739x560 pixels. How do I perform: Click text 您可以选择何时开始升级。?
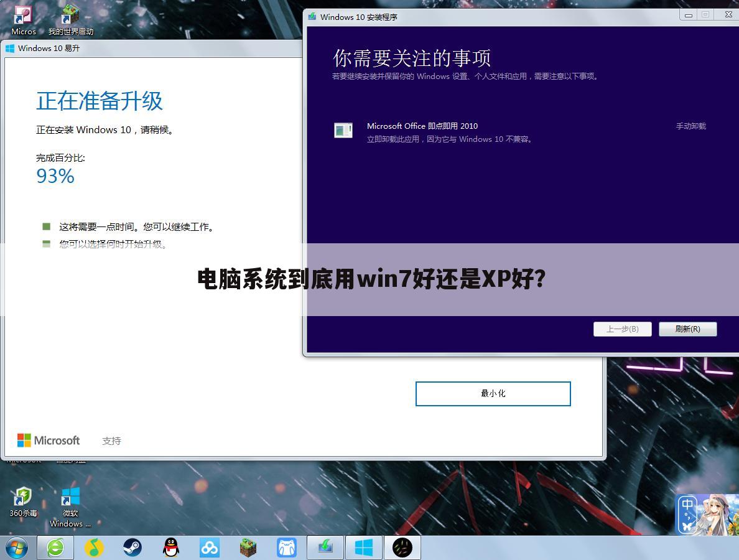[x=114, y=244]
